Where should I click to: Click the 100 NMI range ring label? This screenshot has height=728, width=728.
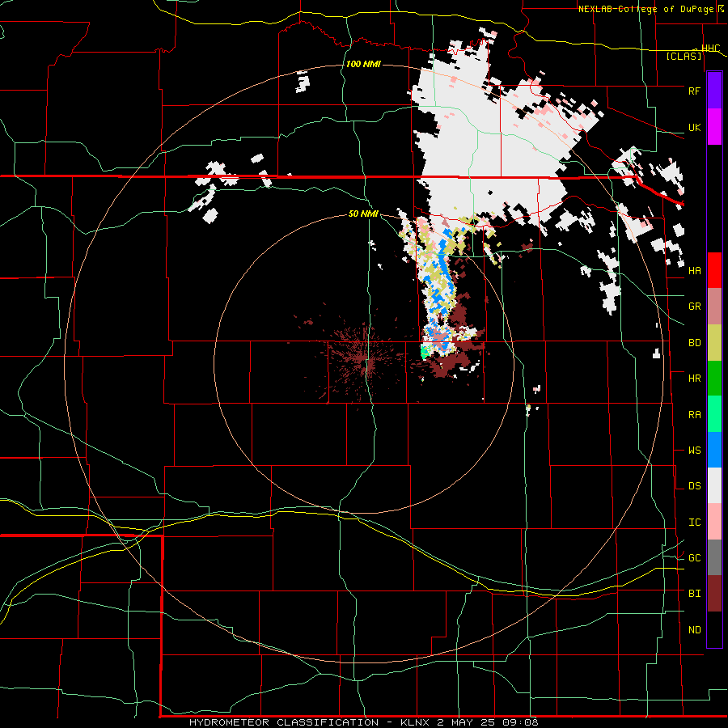pyautogui.click(x=363, y=64)
